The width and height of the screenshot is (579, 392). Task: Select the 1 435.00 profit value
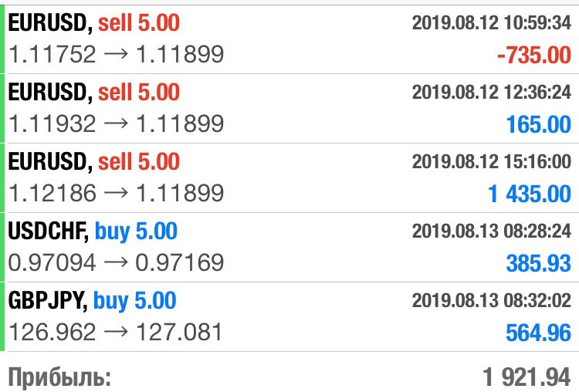point(530,194)
